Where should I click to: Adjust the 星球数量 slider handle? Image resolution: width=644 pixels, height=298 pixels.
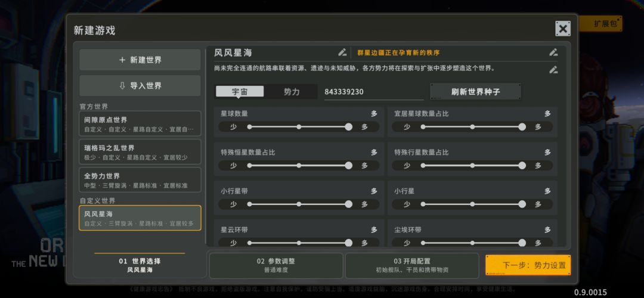(349, 127)
